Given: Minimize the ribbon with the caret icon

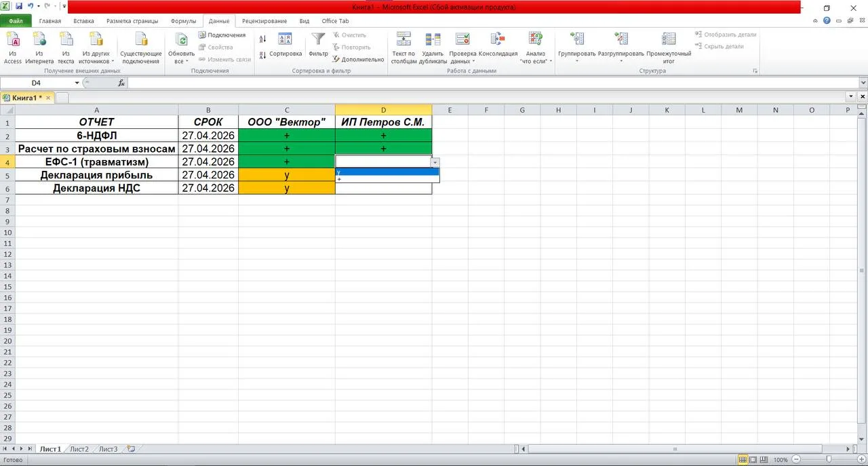Looking at the screenshot, I should point(816,21).
